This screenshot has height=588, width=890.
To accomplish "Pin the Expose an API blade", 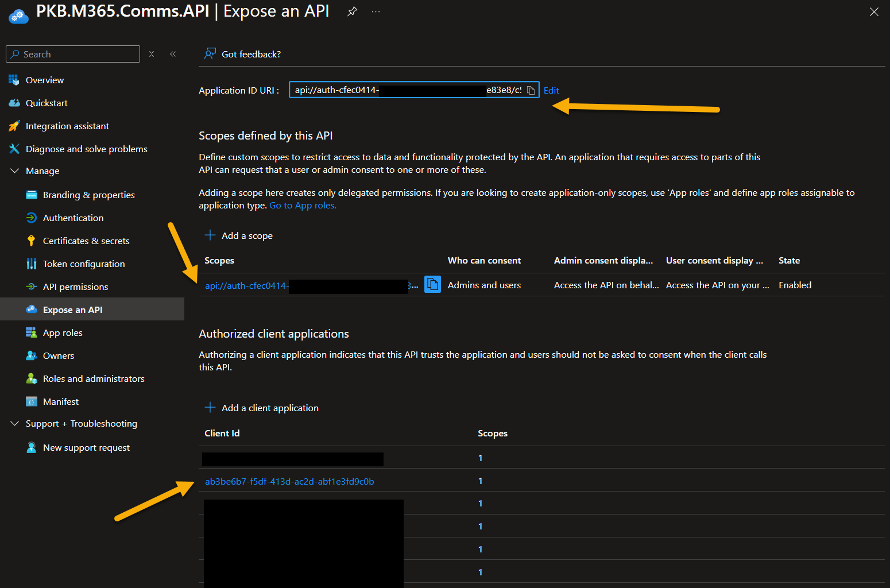I will [351, 11].
